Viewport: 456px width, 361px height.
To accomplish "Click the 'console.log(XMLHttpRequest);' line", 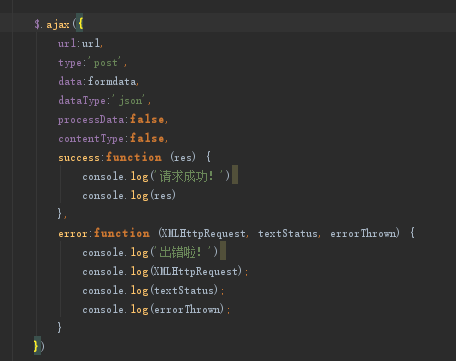I will pos(165,271).
